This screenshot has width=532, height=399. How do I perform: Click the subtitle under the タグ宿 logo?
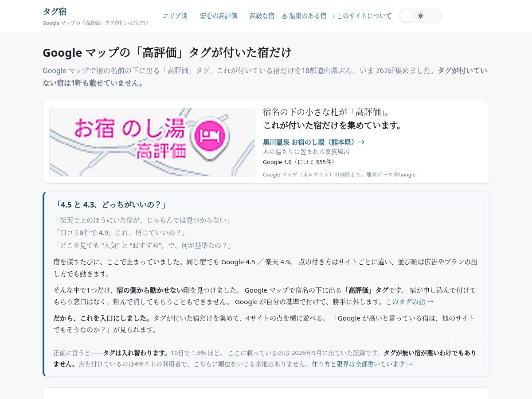tap(95, 23)
